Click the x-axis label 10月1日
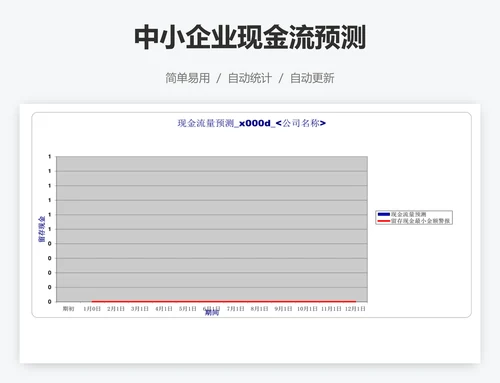Screen dimensions: 500x383 coord(307,309)
